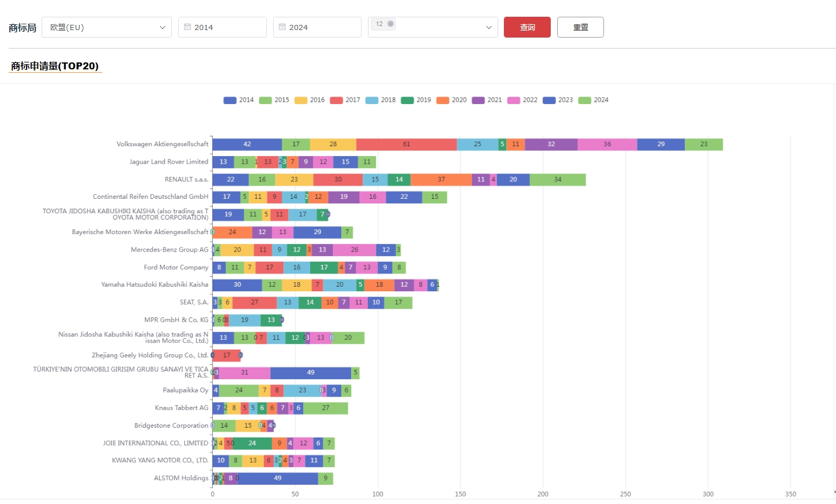Image resolution: width=836 pixels, height=504 pixels.
Task: Remove the 12 tag using its x icon
Action: pos(391,24)
